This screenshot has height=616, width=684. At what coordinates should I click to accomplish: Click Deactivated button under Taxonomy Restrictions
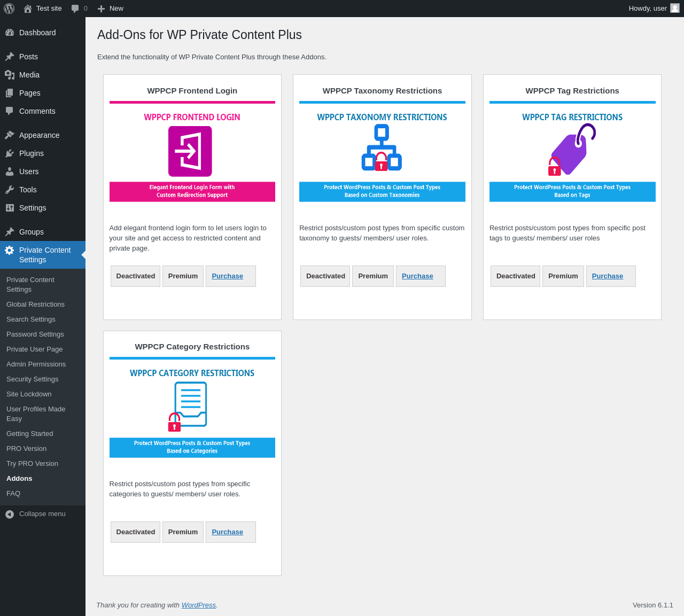pyautogui.click(x=325, y=276)
